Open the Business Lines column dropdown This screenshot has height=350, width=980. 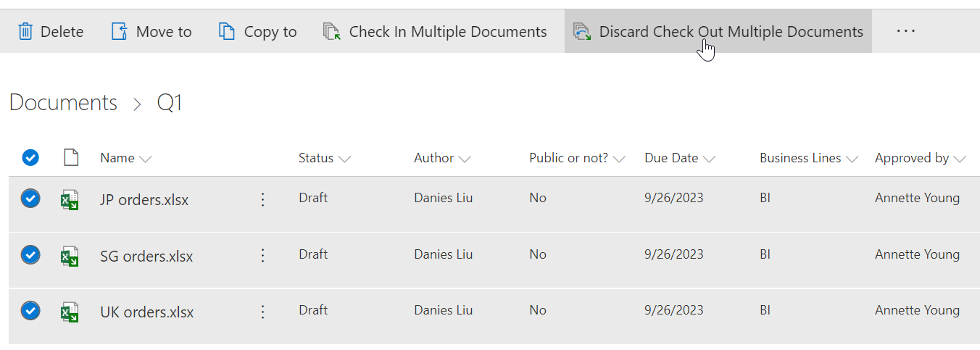click(x=852, y=159)
